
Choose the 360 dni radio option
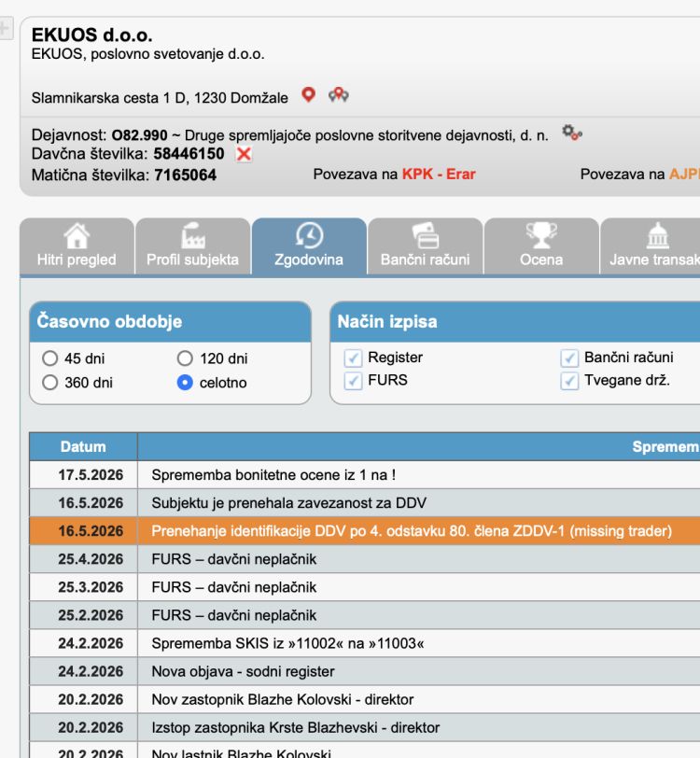pyautogui.click(x=49, y=383)
